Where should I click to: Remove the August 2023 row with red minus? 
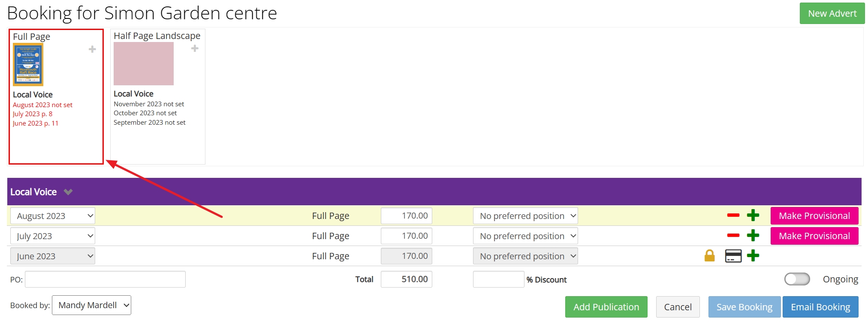pos(733,215)
